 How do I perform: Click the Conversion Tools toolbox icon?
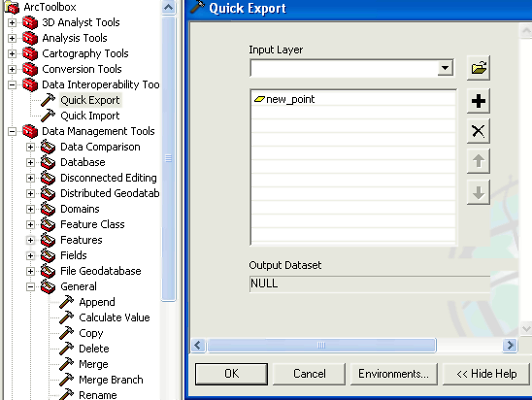tap(30, 69)
